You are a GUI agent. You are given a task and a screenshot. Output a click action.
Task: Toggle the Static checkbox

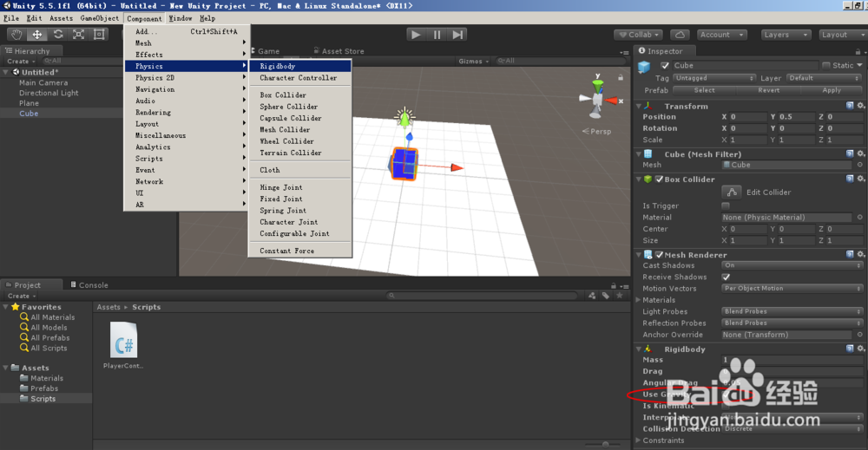pos(826,65)
